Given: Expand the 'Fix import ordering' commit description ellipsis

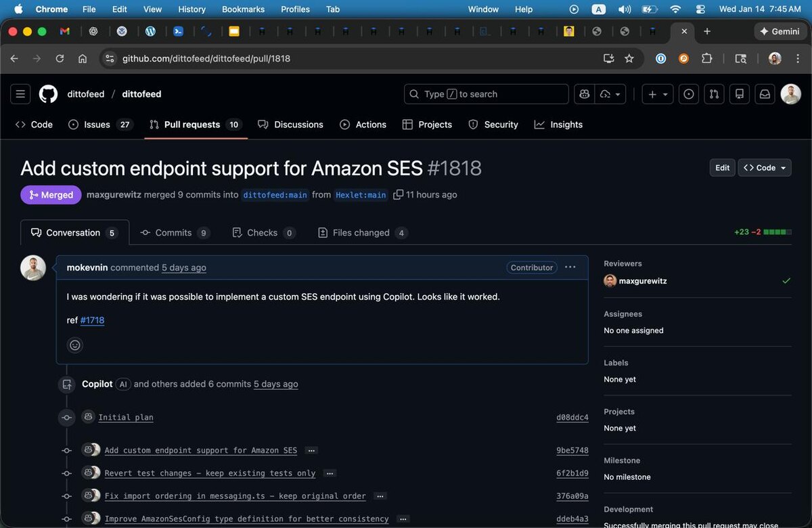Looking at the screenshot, I should [x=380, y=496].
